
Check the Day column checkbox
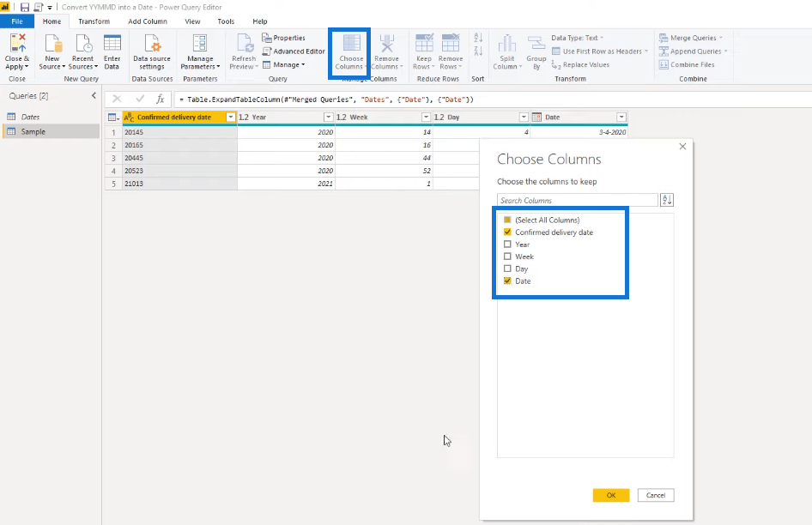(507, 269)
